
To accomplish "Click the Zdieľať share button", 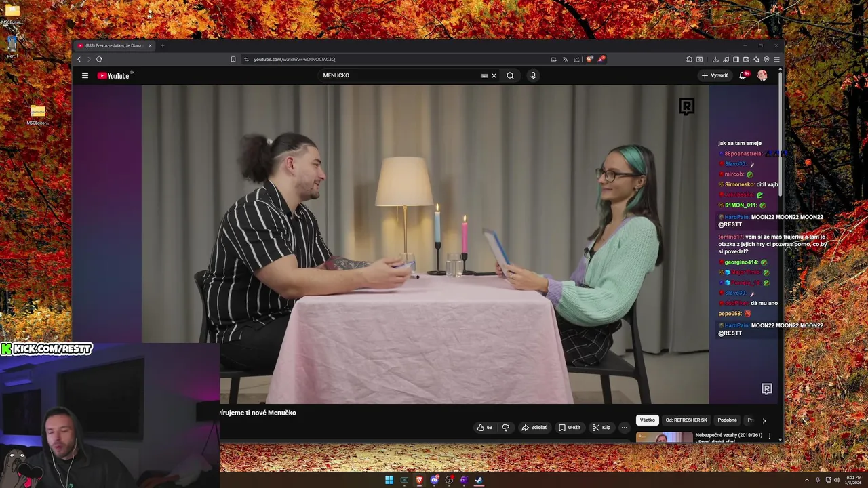I will click(534, 428).
